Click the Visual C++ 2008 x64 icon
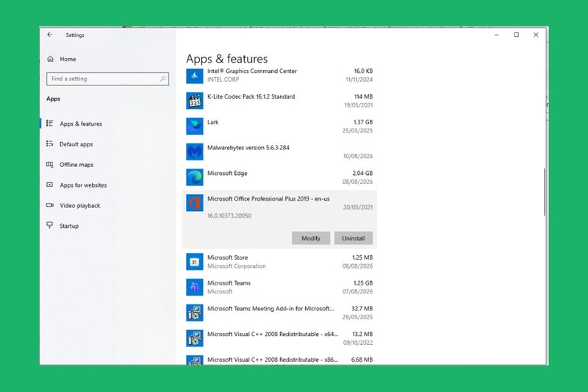 [x=195, y=338]
